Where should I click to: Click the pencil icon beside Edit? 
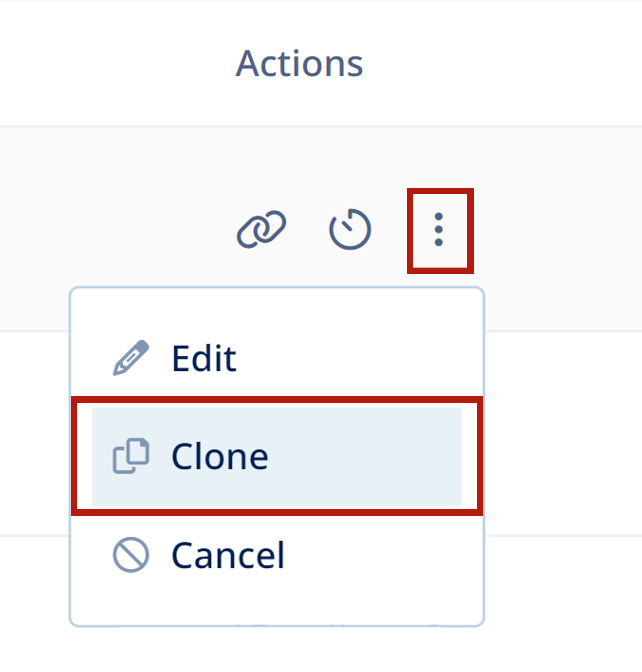click(131, 358)
